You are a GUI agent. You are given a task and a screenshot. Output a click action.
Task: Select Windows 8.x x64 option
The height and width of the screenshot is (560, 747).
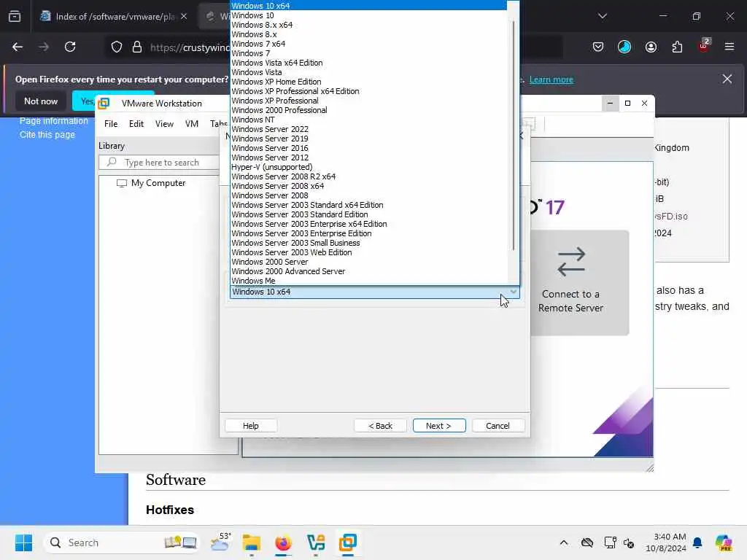[x=368, y=25]
